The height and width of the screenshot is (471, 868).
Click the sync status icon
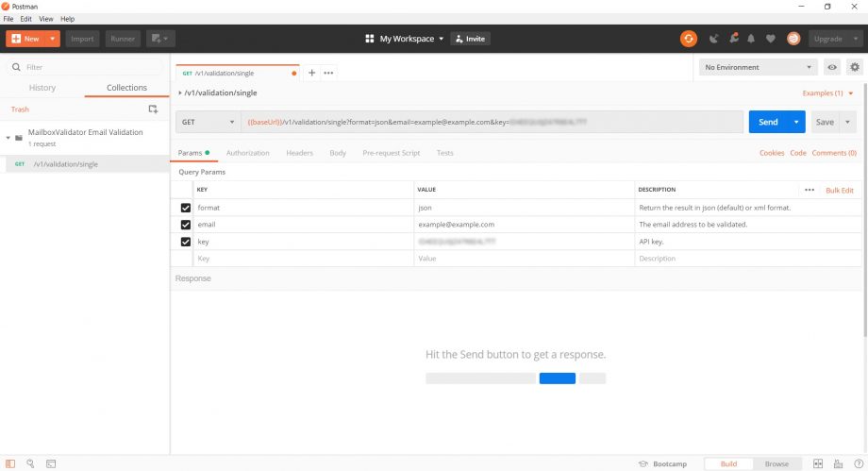[688, 39]
